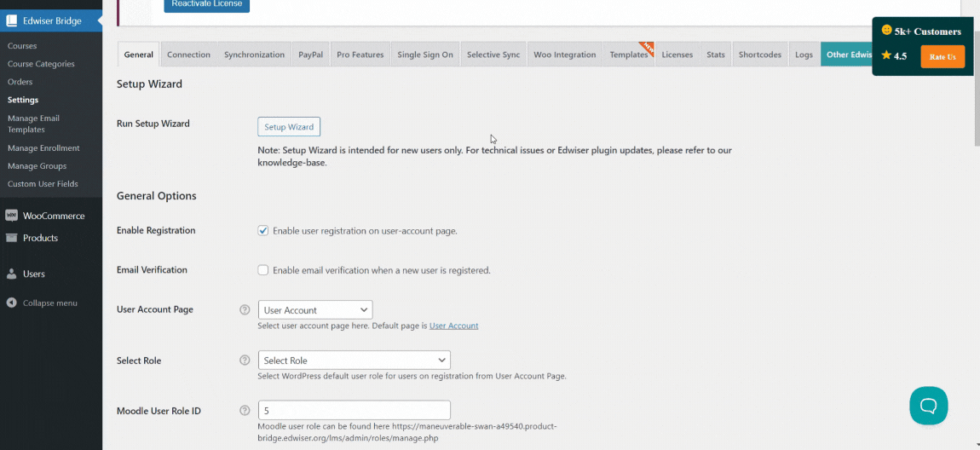The height and width of the screenshot is (450, 980).
Task: Click the Edwiser Bridge menu label
Action: point(52,21)
